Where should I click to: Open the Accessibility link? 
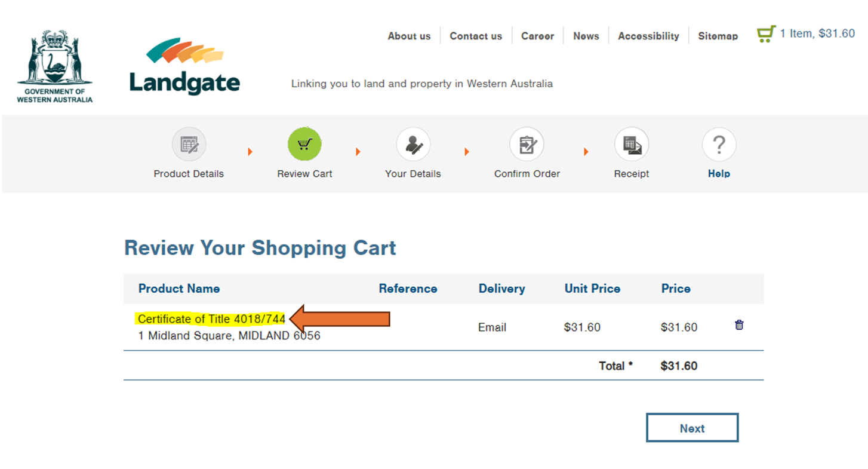pyautogui.click(x=648, y=36)
